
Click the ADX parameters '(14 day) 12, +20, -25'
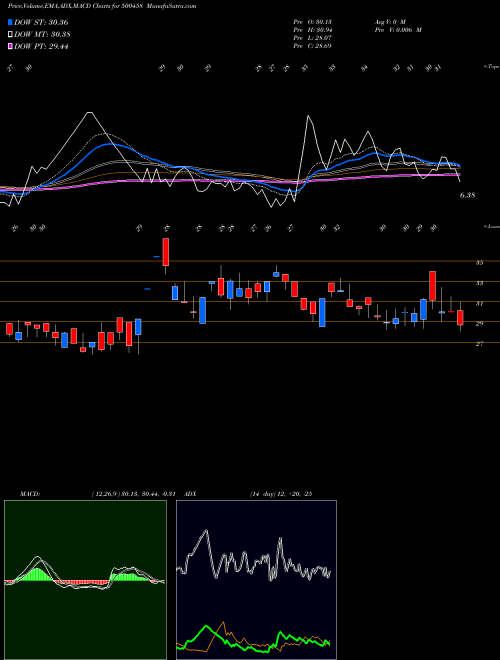click(280, 494)
